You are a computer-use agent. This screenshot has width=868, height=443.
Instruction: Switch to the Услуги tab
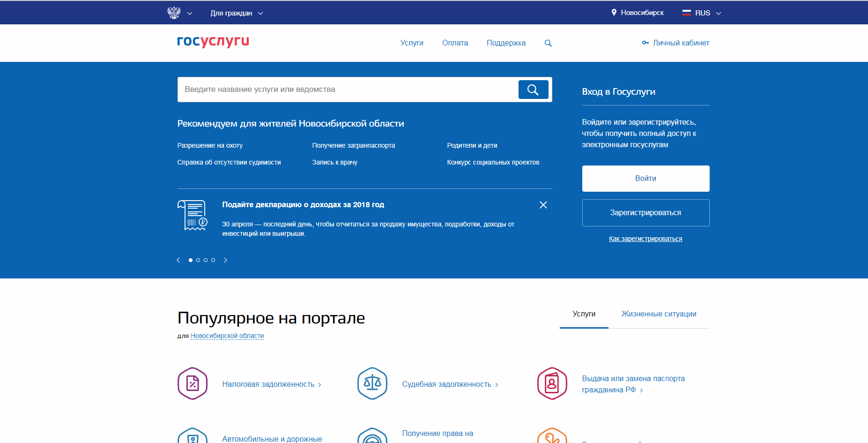coord(584,314)
